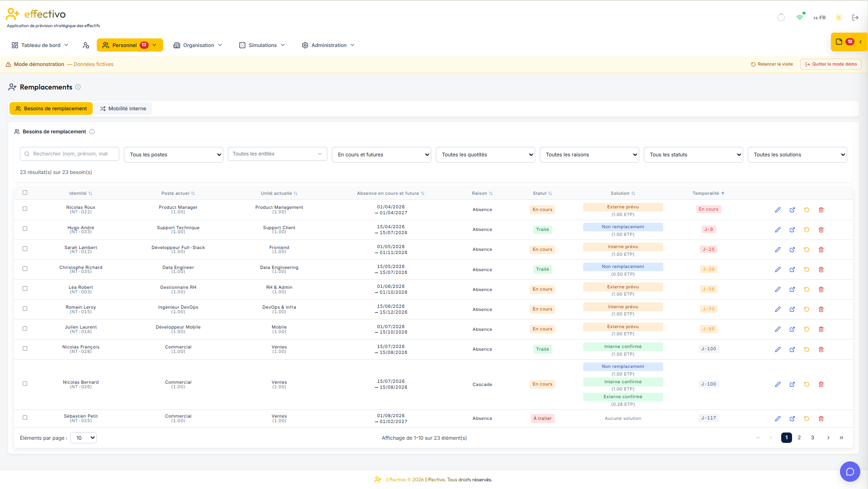The height and width of the screenshot is (489, 868).
Task: Open the chat bubble assistant
Action: coord(850,471)
